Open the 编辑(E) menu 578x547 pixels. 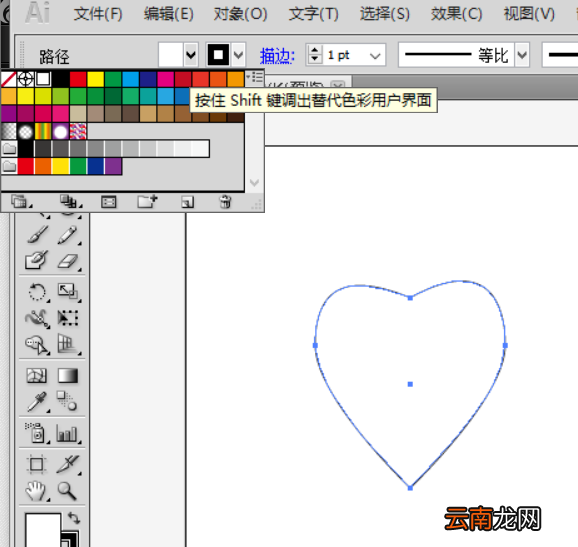[168, 14]
